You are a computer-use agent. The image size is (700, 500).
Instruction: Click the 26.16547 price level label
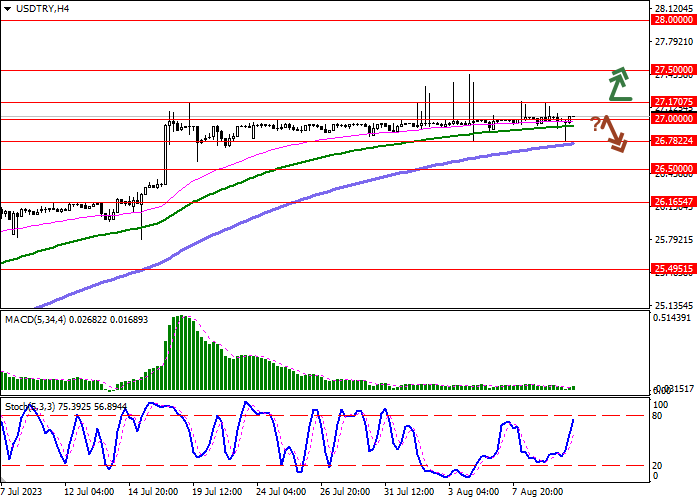tap(674, 202)
